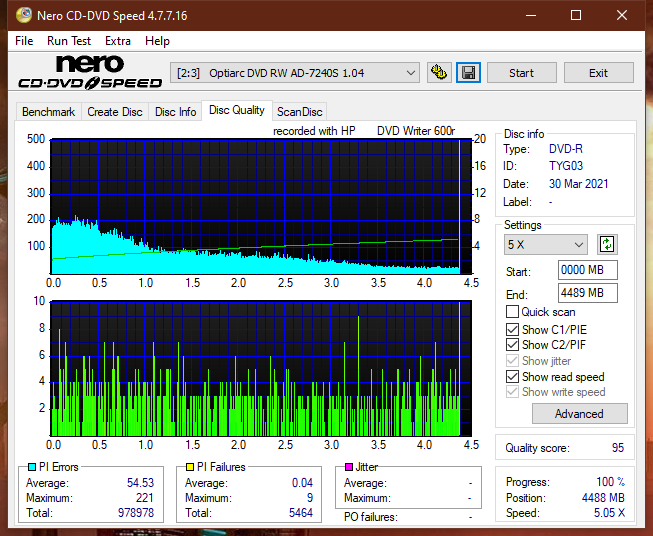The height and width of the screenshot is (536, 653).
Task: Toggle Show C1/PIE checkbox
Action: 512,330
